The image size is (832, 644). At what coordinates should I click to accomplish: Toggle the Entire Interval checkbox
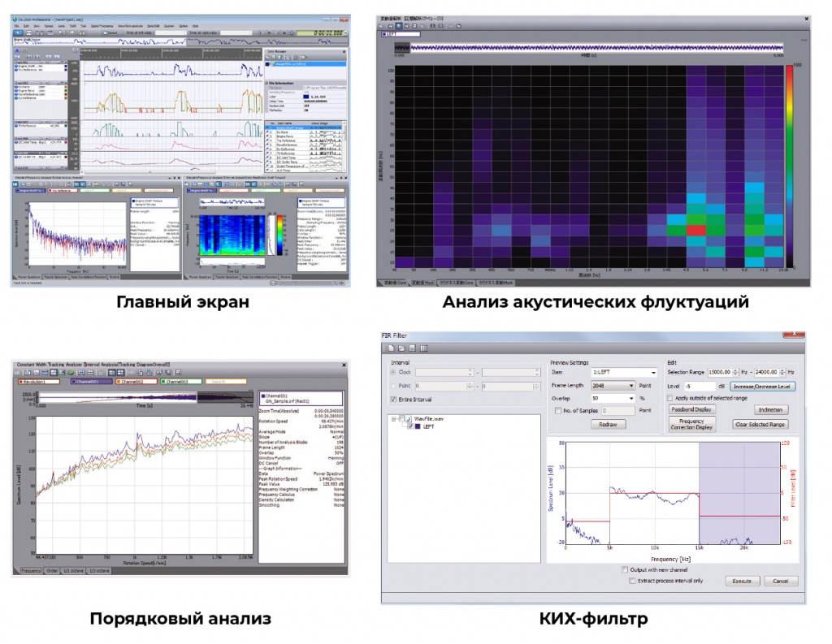click(395, 399)
